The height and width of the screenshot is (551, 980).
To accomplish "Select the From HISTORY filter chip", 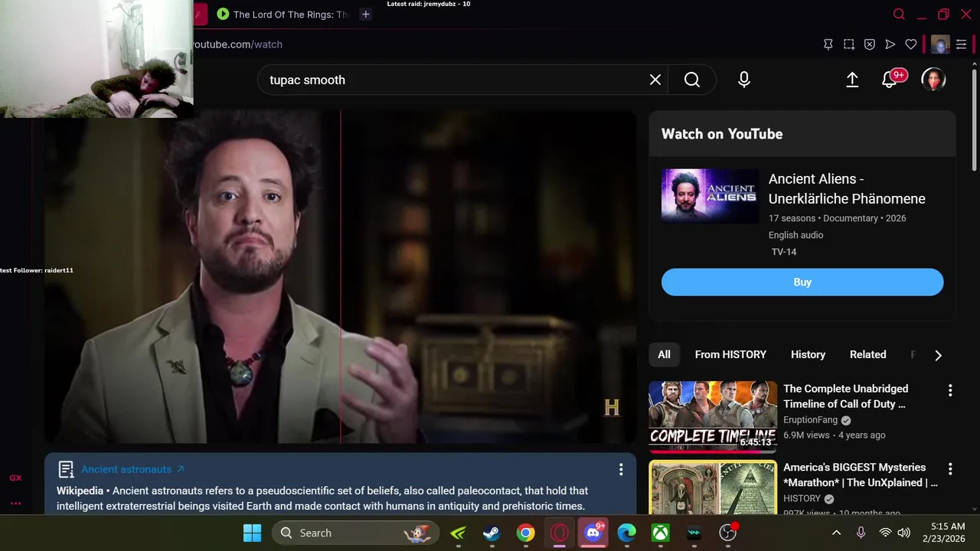I will point(730,354).
